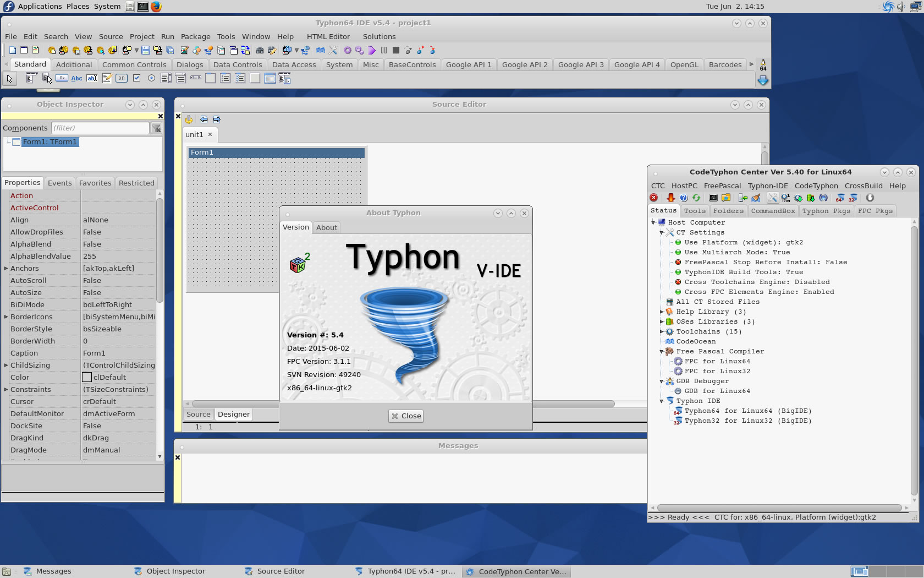Expand the Anchors property in Object Inspector
This screenshot has height=578, width=924.
[x=6, y=269]
